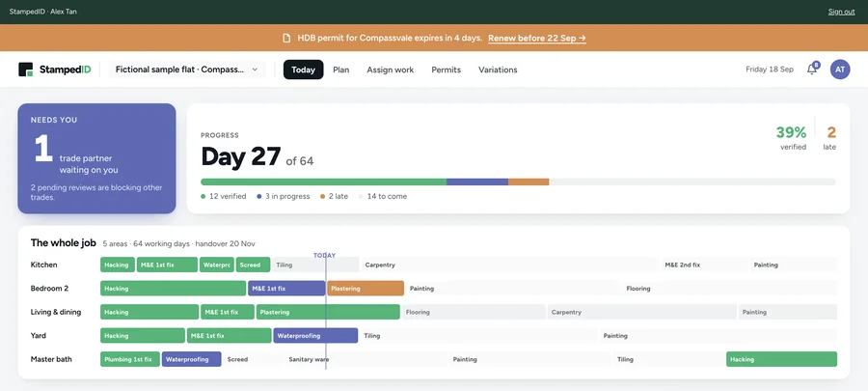Screen dimensions: 868x391
Task: Open Bedroom 2 Hacking task bar
Action: [173, 289]
